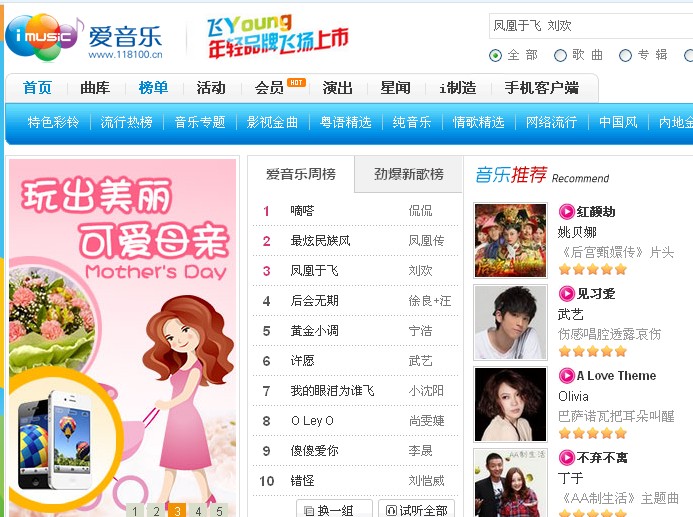
Task: Open the 后宫甄嬛传 album cover thumbnail
Action: coord(510,240)
